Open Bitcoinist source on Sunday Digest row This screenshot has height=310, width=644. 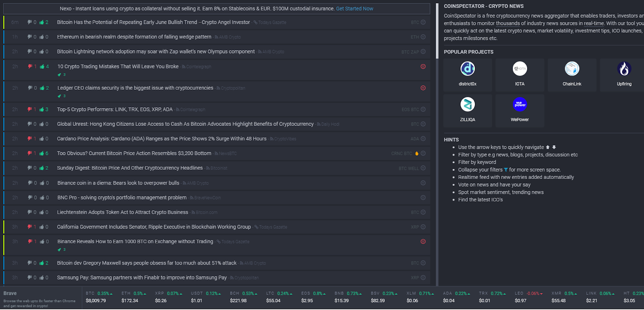(219, 168)
